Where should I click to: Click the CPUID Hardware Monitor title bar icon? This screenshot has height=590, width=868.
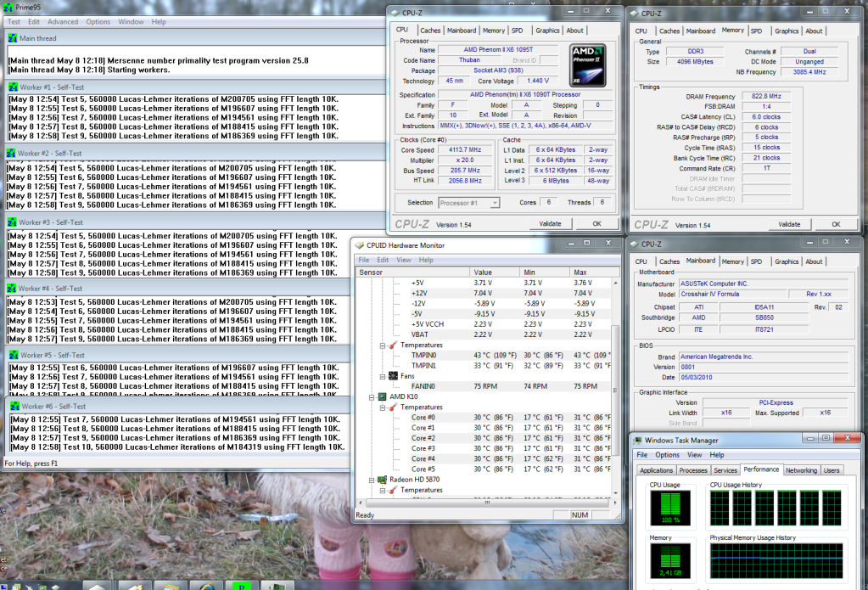[x=360, y=245]
